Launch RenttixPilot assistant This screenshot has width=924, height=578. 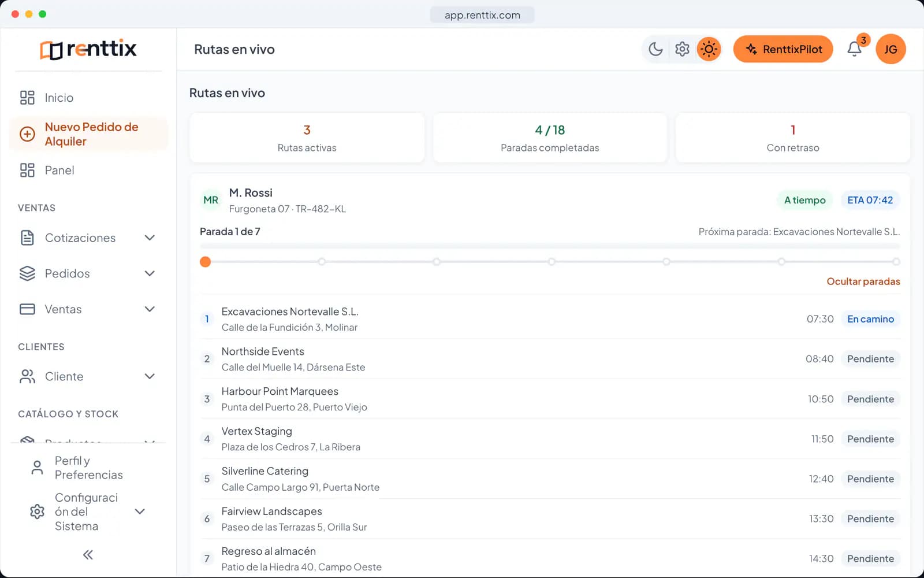783,49
